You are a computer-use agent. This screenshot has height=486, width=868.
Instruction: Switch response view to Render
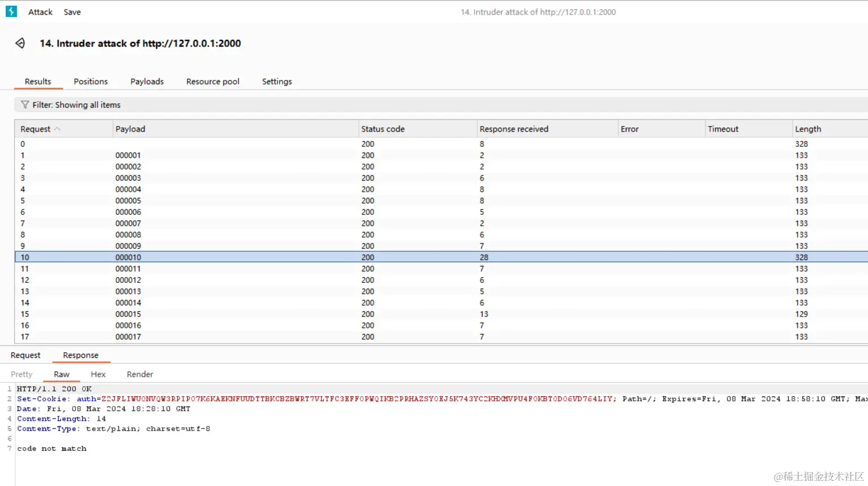pos(140,374)
